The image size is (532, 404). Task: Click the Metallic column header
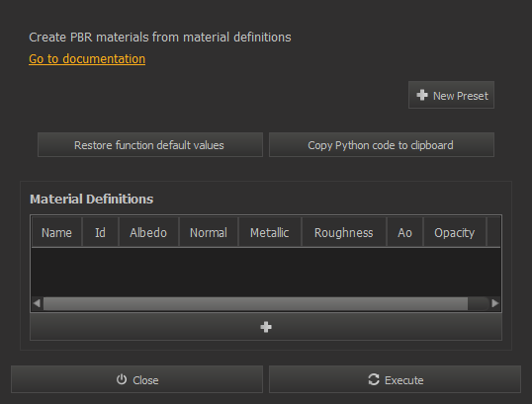pos(269,232)
